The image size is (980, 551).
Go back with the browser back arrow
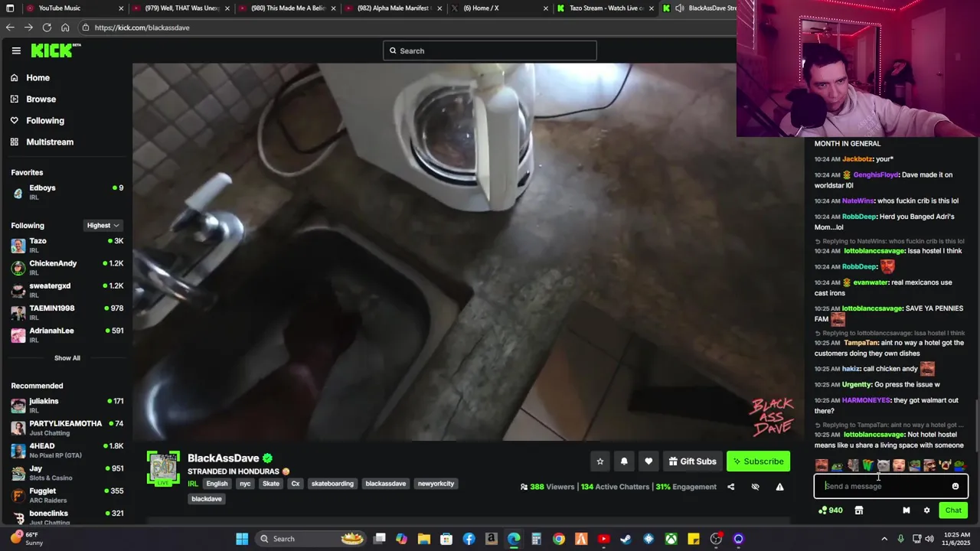pyautogui.click(x=10, y=28)
